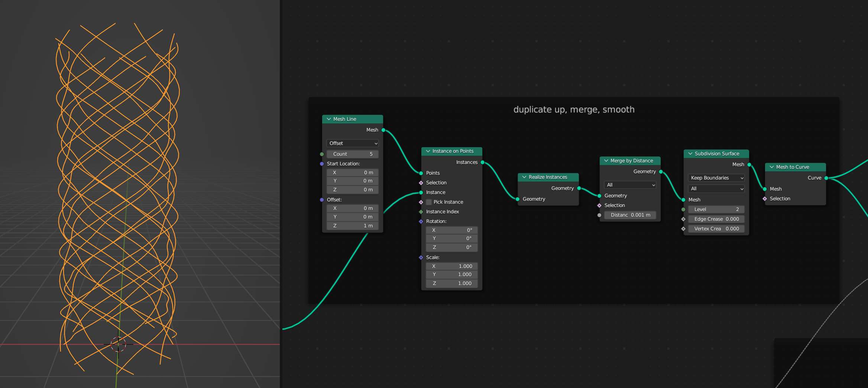This screenshot has width=868, height=388.
Task: Click the 3D cursor in the viewport
Action: (118, 344)
